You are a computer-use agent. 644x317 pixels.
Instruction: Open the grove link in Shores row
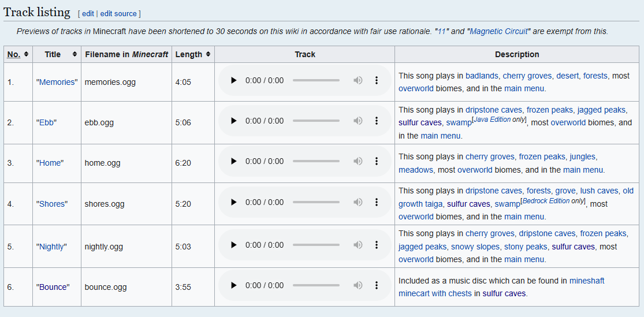565,191
